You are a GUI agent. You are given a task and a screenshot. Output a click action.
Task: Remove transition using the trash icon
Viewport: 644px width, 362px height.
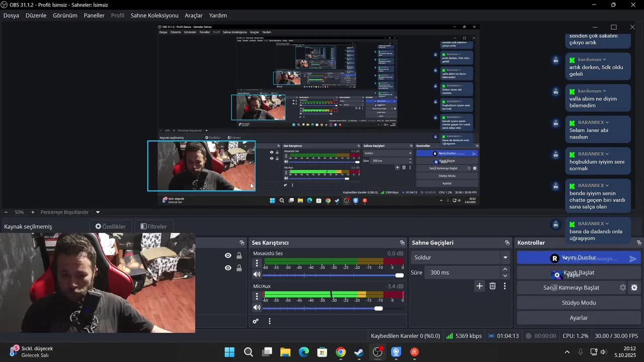coord(493,286)
